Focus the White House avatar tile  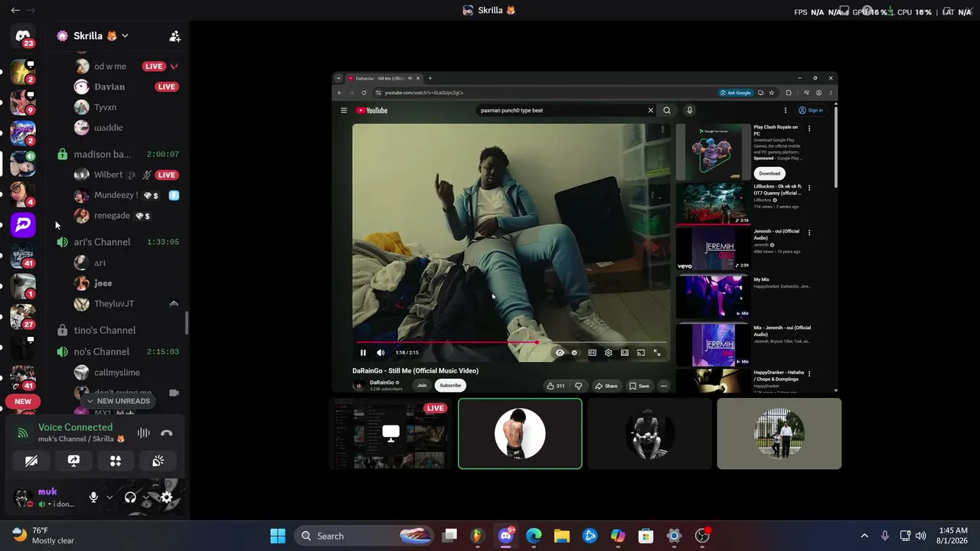click(779, 433)
